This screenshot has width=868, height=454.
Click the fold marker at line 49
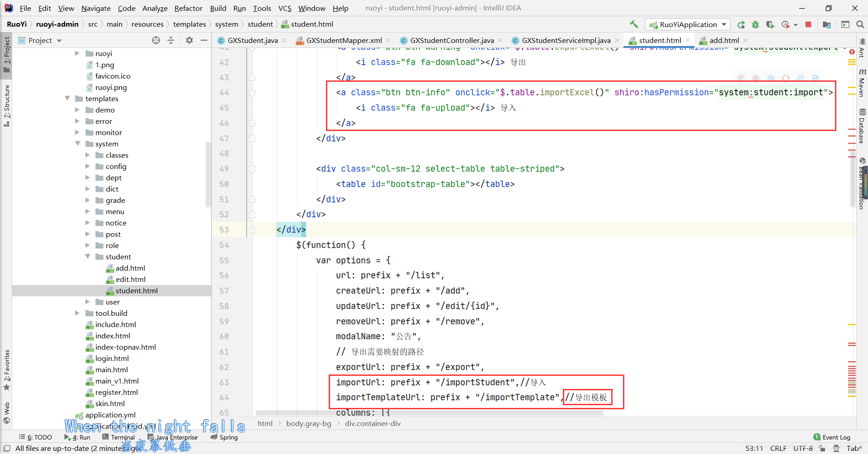tap(252, 169)
